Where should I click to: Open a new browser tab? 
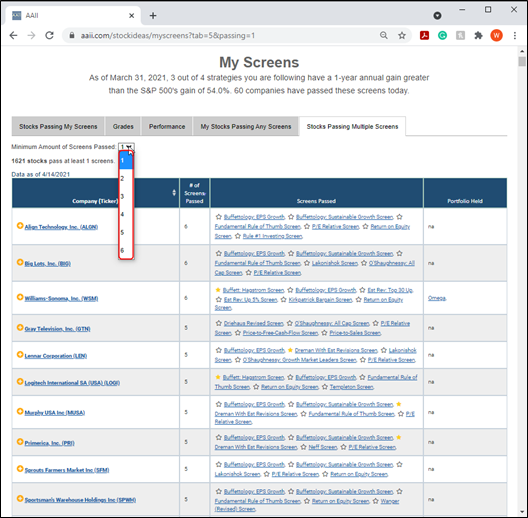153,15
